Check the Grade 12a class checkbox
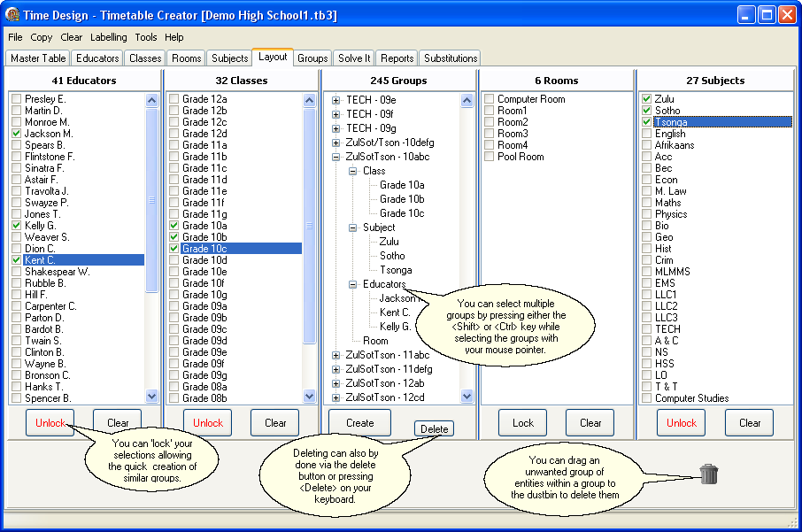 tap(174, 99)
